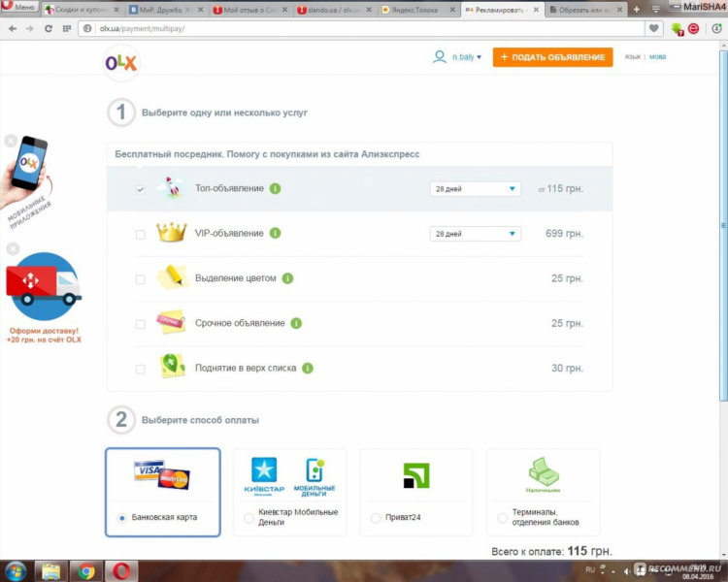Switch language to мова
Screen dimensions: 728x582
(657, 56)
